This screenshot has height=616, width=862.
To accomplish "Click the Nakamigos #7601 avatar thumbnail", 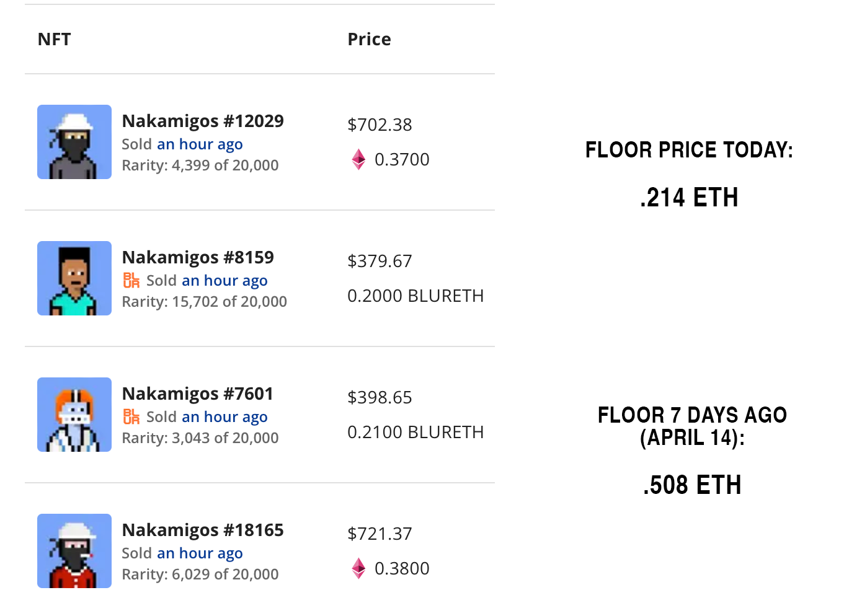I will coord(74,415).
